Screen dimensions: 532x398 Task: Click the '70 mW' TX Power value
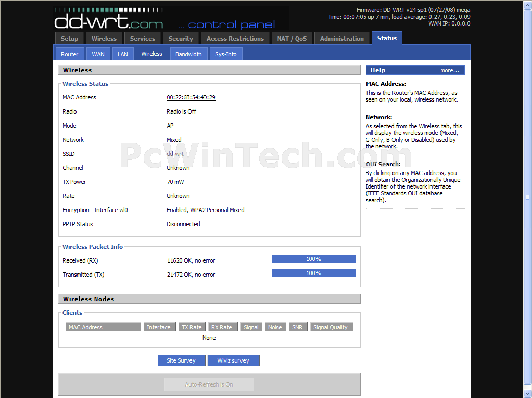[x=175, y=182]
